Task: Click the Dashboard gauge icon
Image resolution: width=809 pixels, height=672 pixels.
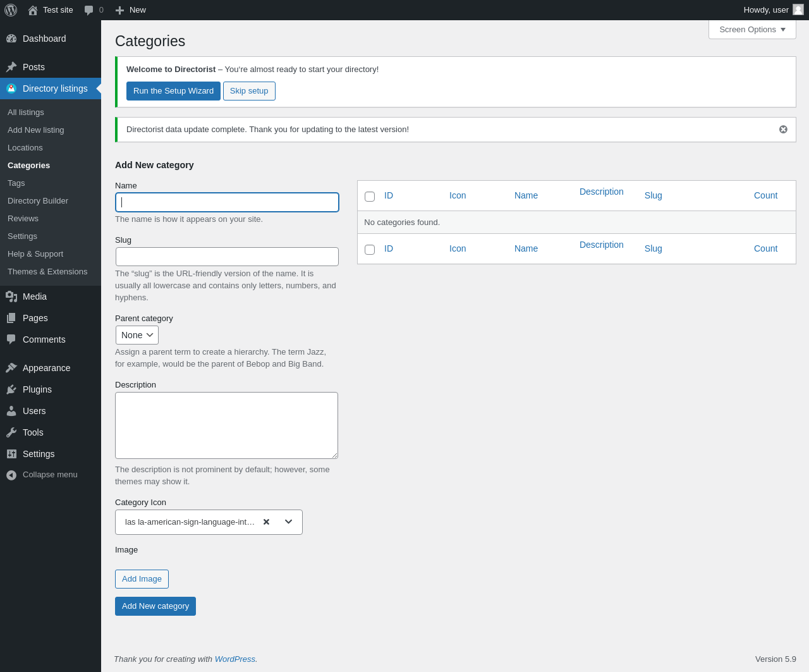Action: tap(11, 39)
